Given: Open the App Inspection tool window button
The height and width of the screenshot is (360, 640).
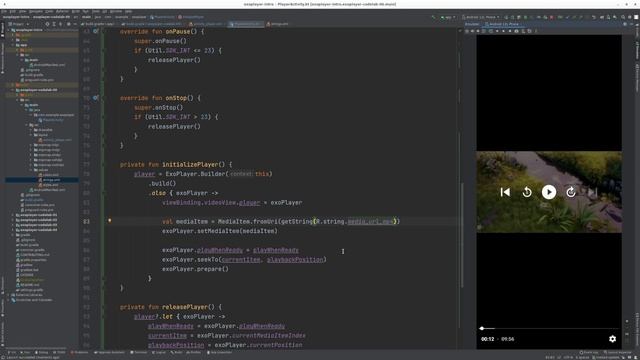Looking at the screenshot, I should tap(219, 352).
